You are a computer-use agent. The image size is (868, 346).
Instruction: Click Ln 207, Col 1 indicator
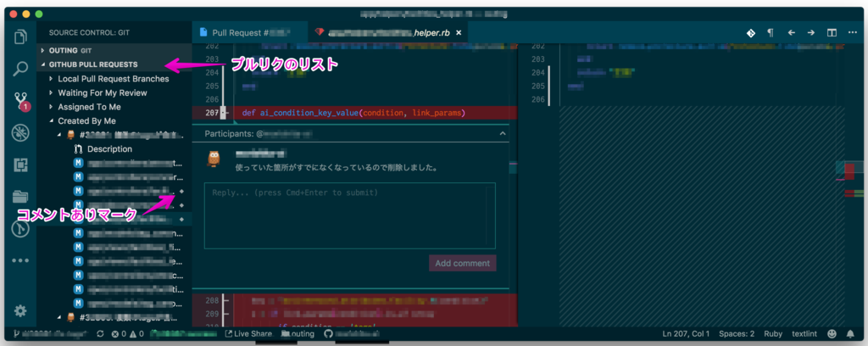click(x=685, y=334)
